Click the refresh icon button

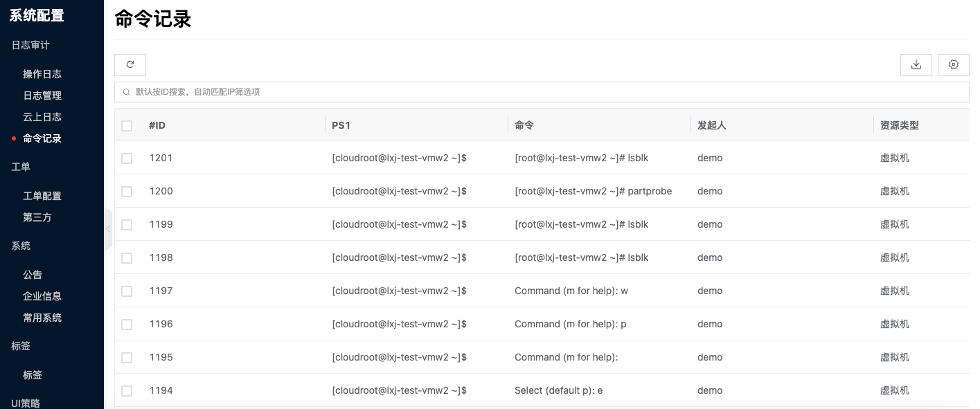(x=130, y=64)
